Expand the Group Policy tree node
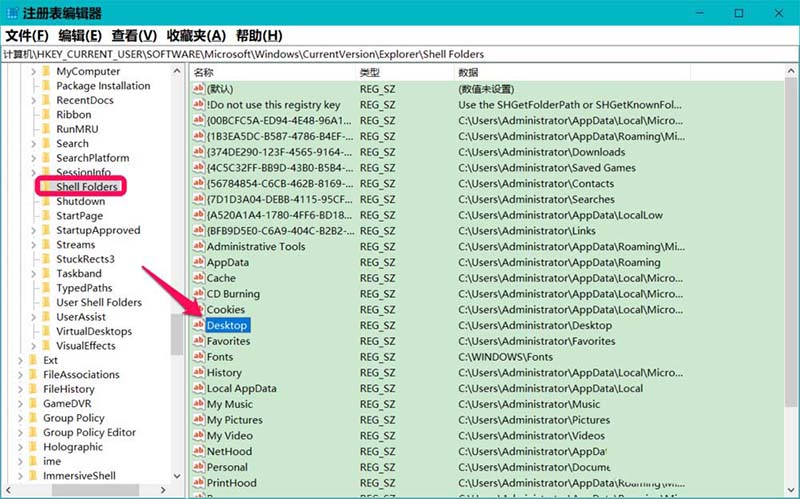Image resolution: width=800 pixels, height=499 pixels. [x=20, y=418]
